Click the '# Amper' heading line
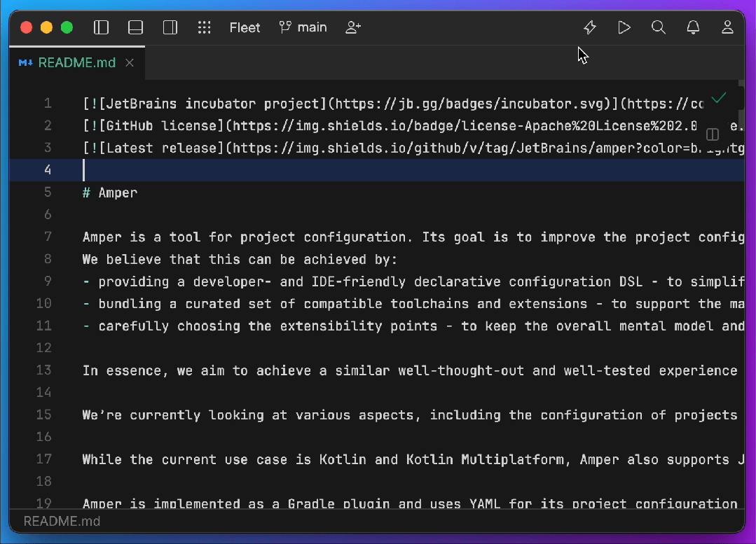Image resolution: width=756 pixels, height=544 pixels. pos(110,193)
